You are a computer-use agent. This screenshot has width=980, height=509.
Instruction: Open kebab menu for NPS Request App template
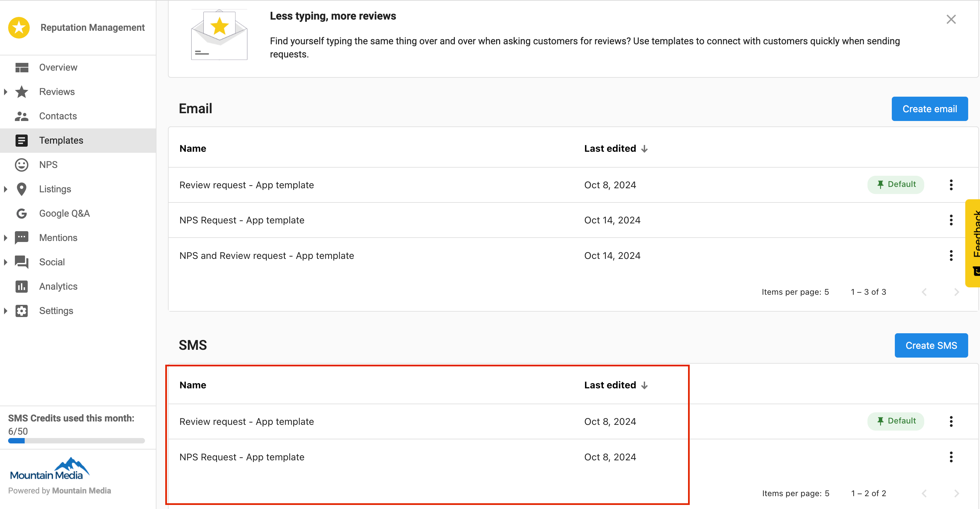(x=951, y=220)
